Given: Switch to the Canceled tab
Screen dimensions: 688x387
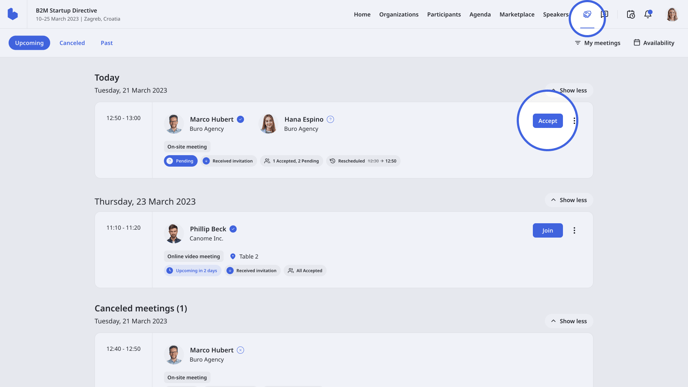Looking at the screenshot, I should 72,43.
